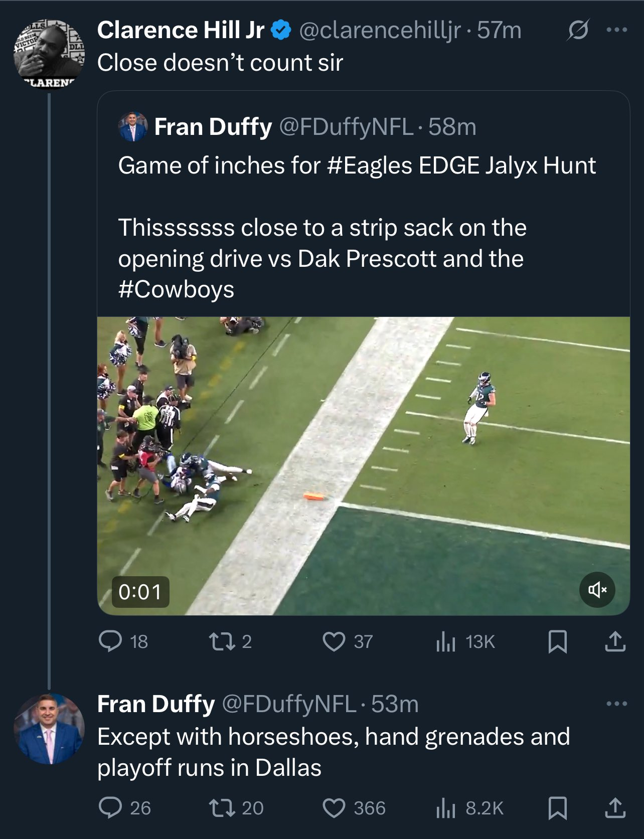
Task: Unmute the video in quoted tweet
Action: click(x=597, y=590)
